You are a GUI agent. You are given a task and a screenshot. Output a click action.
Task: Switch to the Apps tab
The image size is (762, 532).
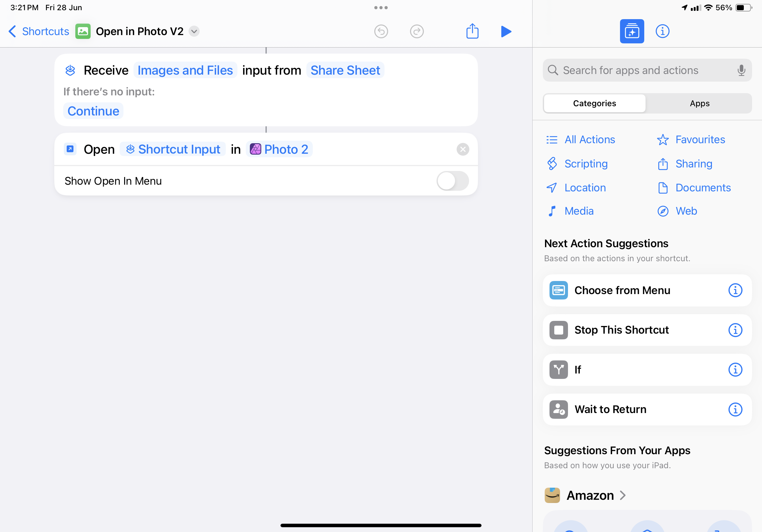pos(699,103)
